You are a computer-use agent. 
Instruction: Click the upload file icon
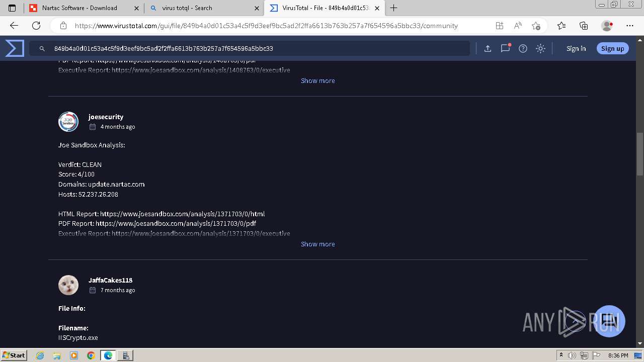pyautogui.click(x=488, y=48)
